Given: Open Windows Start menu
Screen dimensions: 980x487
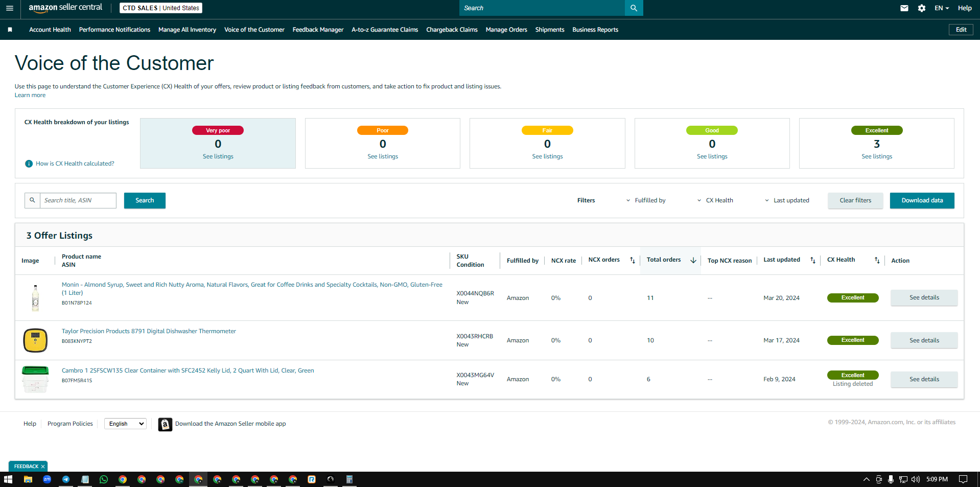Looking at the screenshot, I should 8,479.
